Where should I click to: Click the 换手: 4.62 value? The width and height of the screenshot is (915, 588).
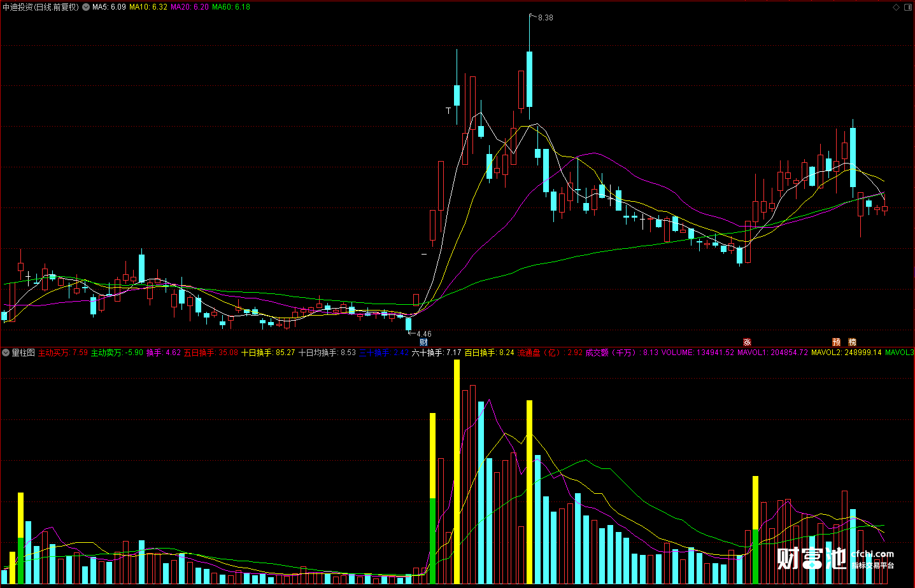click(x=164, y=353)
